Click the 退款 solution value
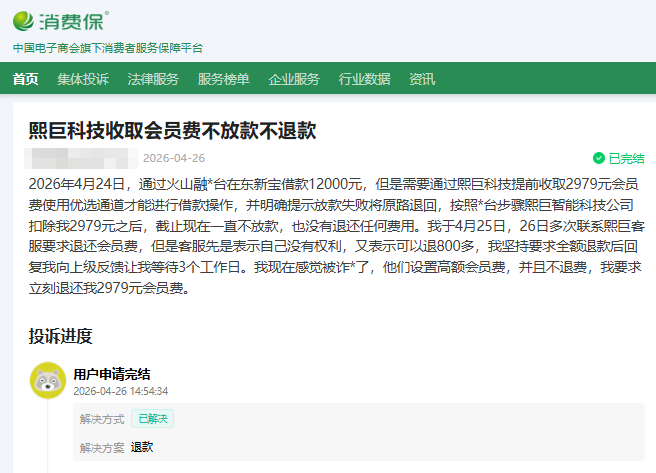This screenshot has height=473, width=656. [142, 447]
